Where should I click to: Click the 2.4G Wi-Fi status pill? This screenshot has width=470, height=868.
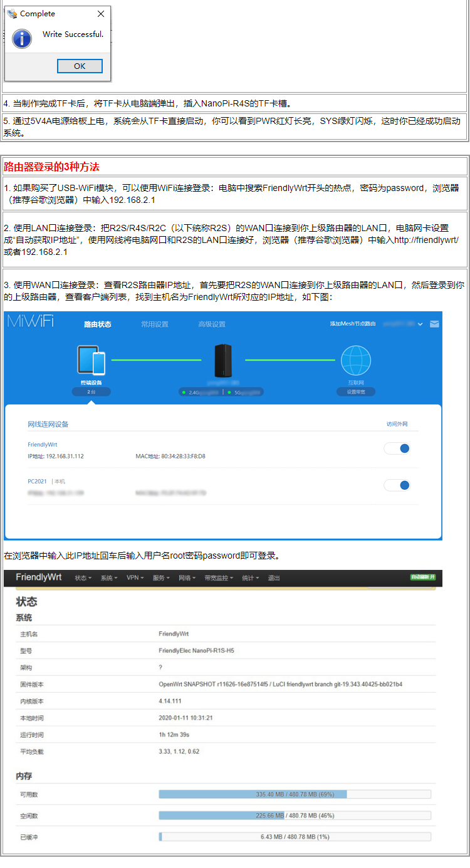coord(200,393)
